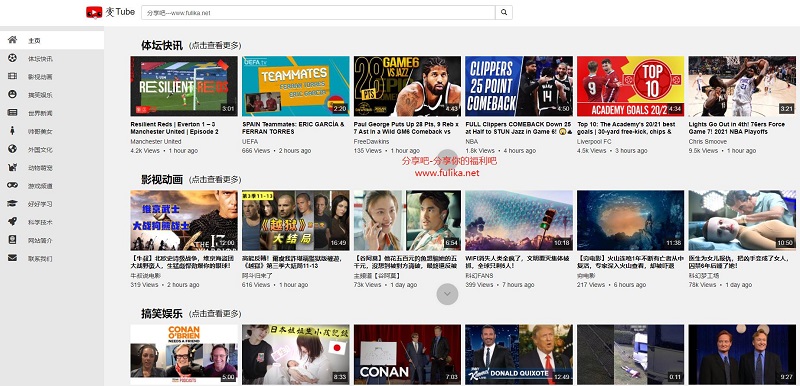This screenshot has width=800, height=386.
Task: Click the envelope contact us icon
Action: click(x=12, y=258)
